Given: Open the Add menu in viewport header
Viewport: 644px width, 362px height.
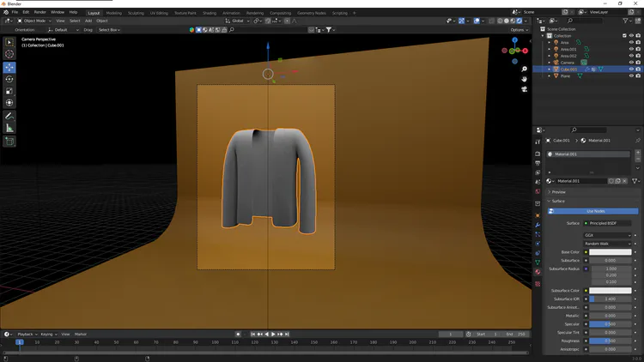Looking at the screenshot, I should [x=88, y=21].
